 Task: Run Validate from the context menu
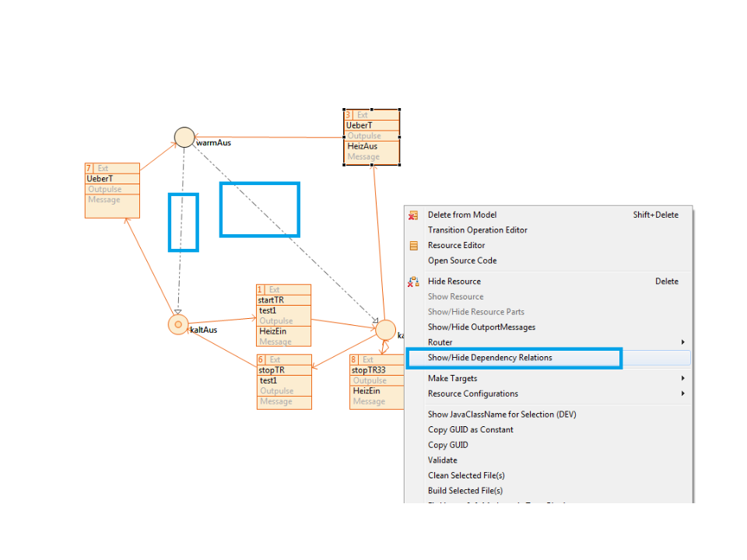pos(443,460)
